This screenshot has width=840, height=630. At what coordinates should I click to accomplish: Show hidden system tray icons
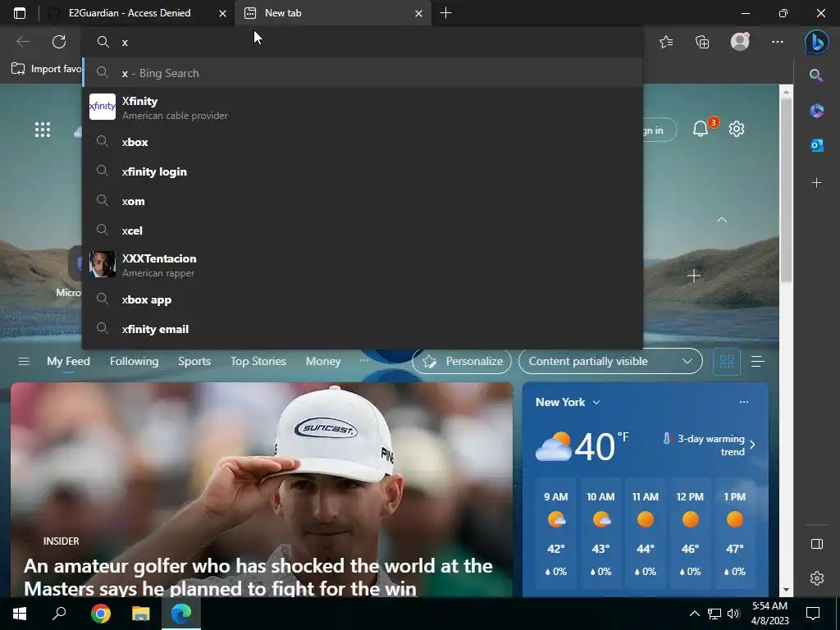click(x=694, y=614)
